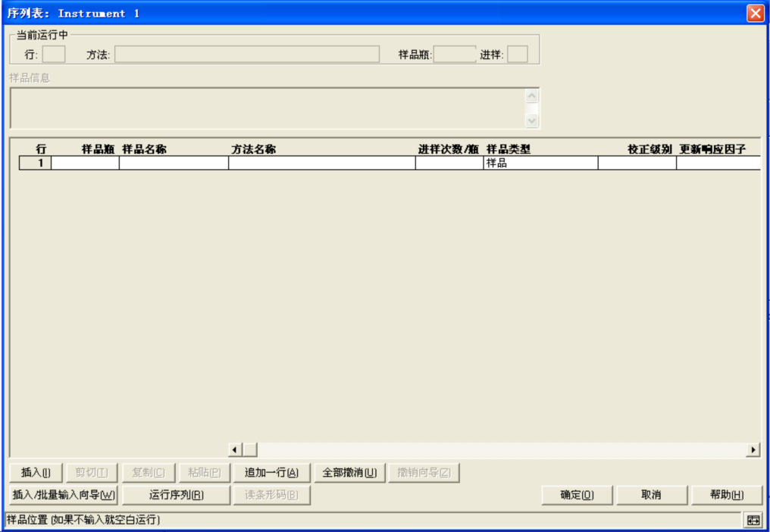Click the scroll-up arrow beside 样品信息 box
The width and height of the screenshot is (770, 532).
click(532, 95)
